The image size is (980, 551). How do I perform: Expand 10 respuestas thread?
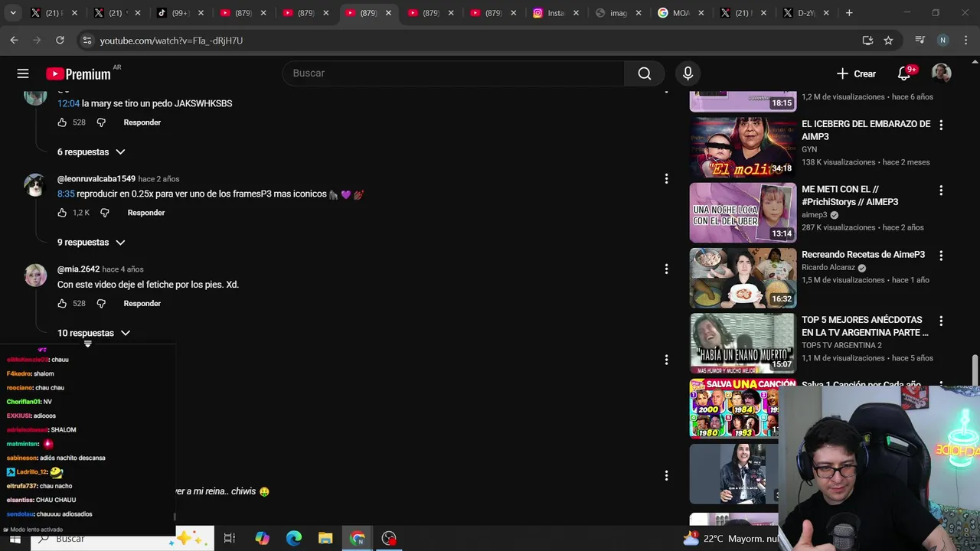[x=94, y=333]
